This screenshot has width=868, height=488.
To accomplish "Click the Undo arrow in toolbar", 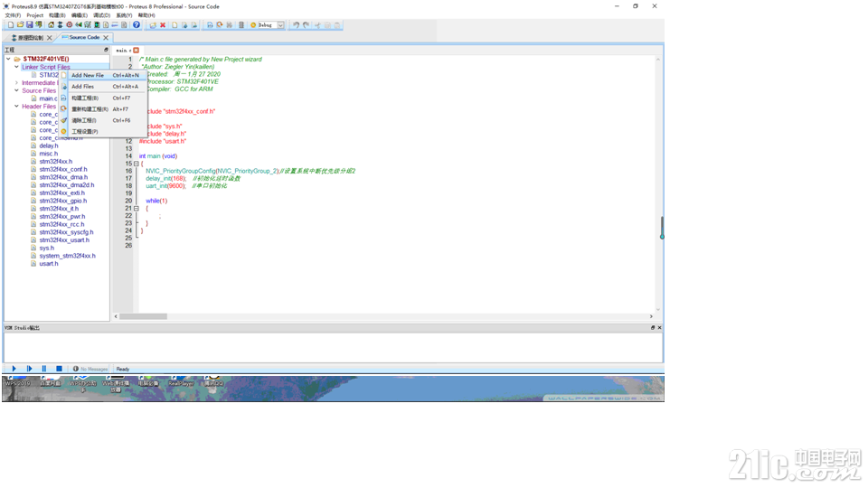I will point(297,25).
